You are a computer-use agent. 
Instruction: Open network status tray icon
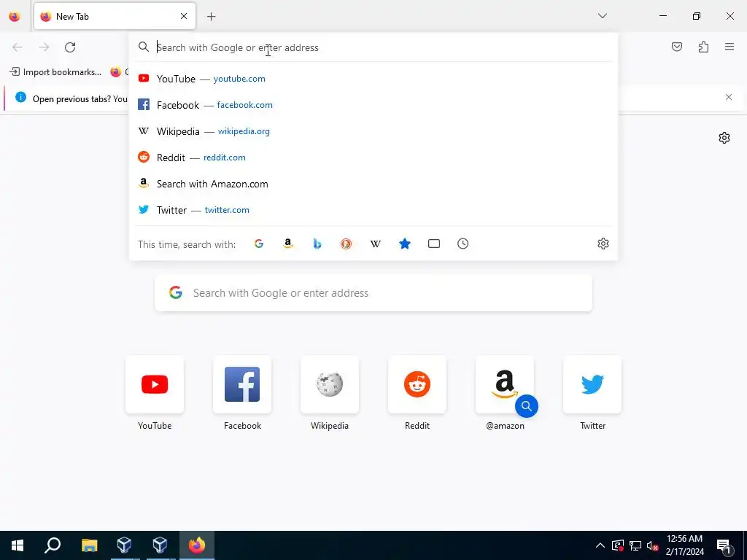click(x=635, y=545)
